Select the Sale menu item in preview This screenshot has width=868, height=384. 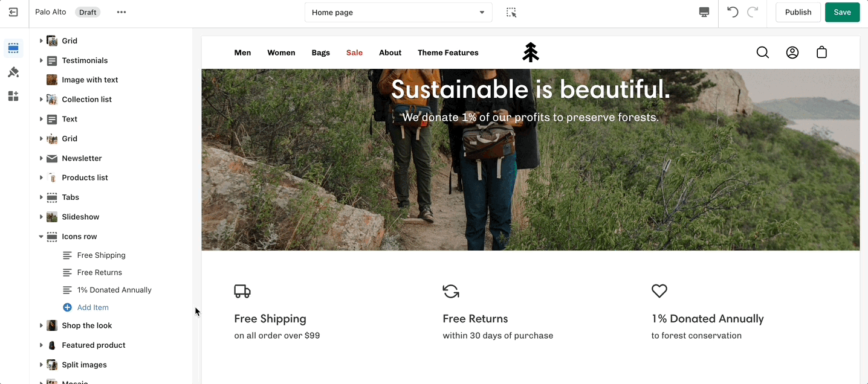coord(354,53)
